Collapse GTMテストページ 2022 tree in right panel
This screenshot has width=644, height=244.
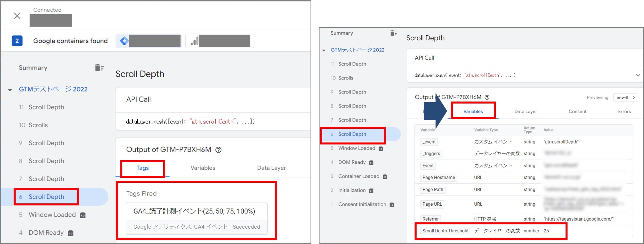[323, 50]
